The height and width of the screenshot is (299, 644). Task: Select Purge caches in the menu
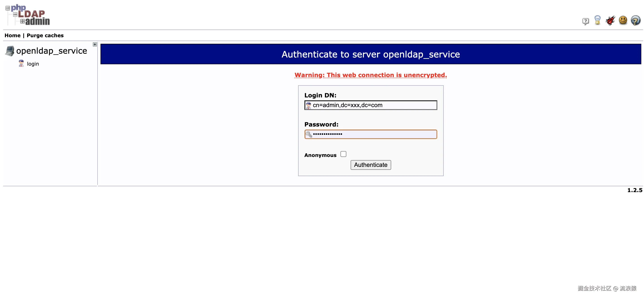45,36
